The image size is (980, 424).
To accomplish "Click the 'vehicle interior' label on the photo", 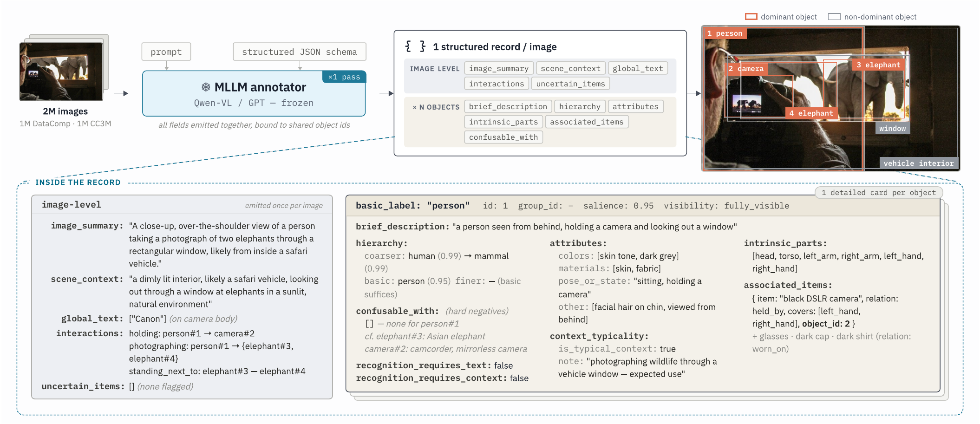I will [x=918, y=163].
